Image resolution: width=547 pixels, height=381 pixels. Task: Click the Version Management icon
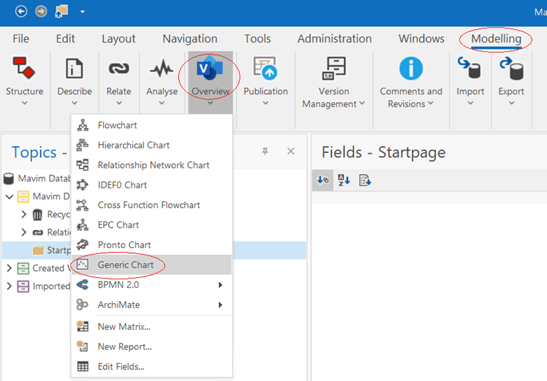tap(334, 68)
